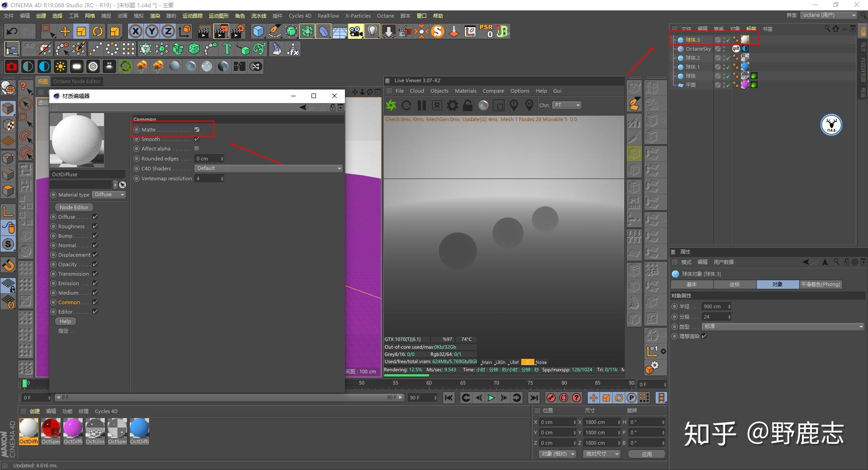
Task: Select the Move tool in the top toolbar
Action: click(65, 31)
